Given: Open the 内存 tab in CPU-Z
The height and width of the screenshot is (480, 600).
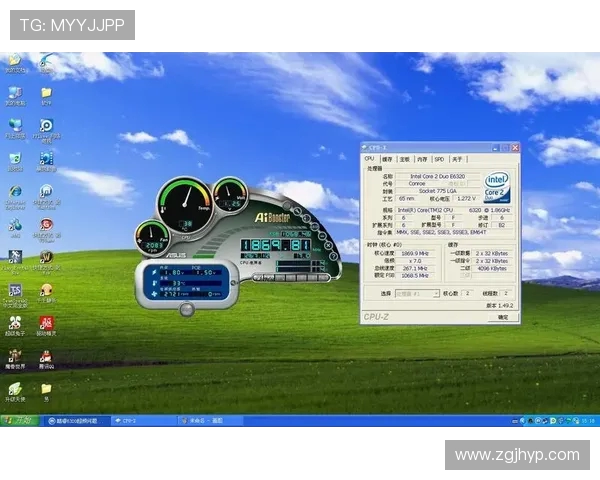Looking at the screenshot, I should click(422, 159).
